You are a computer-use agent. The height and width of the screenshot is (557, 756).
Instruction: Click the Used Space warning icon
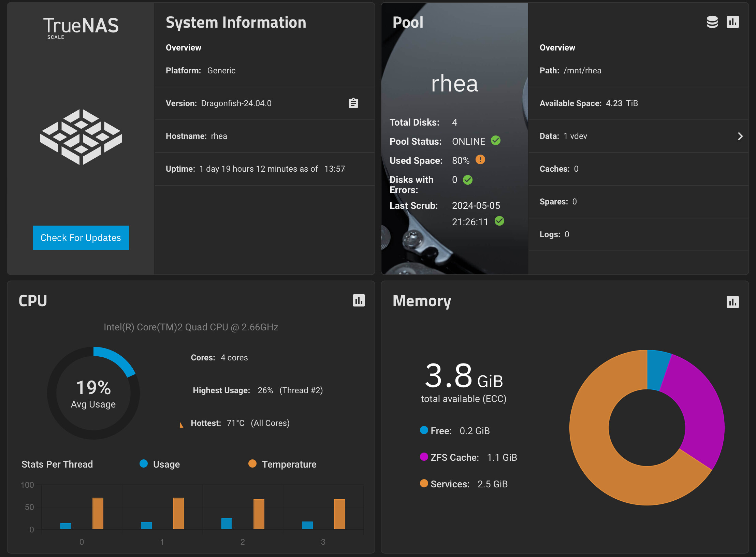tap(480, 160)
